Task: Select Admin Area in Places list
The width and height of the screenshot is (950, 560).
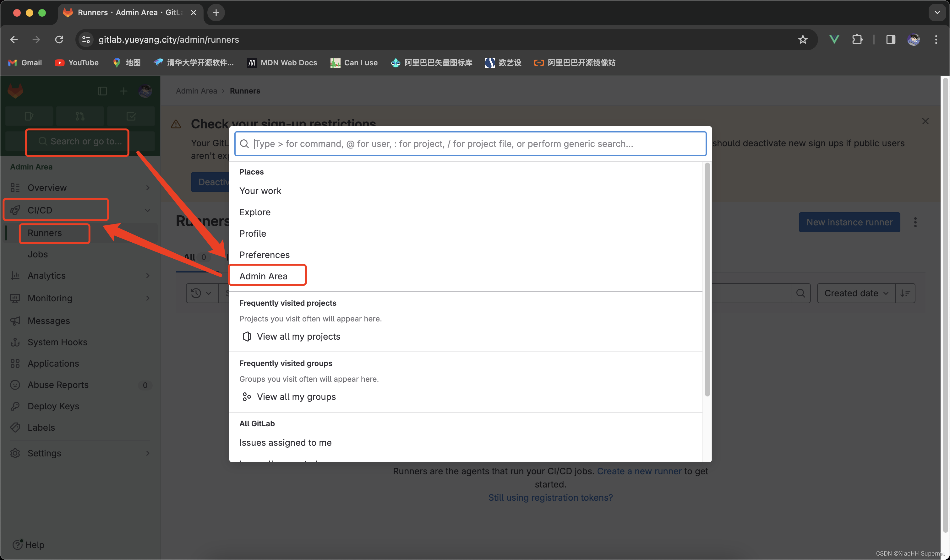Action: 264,276
